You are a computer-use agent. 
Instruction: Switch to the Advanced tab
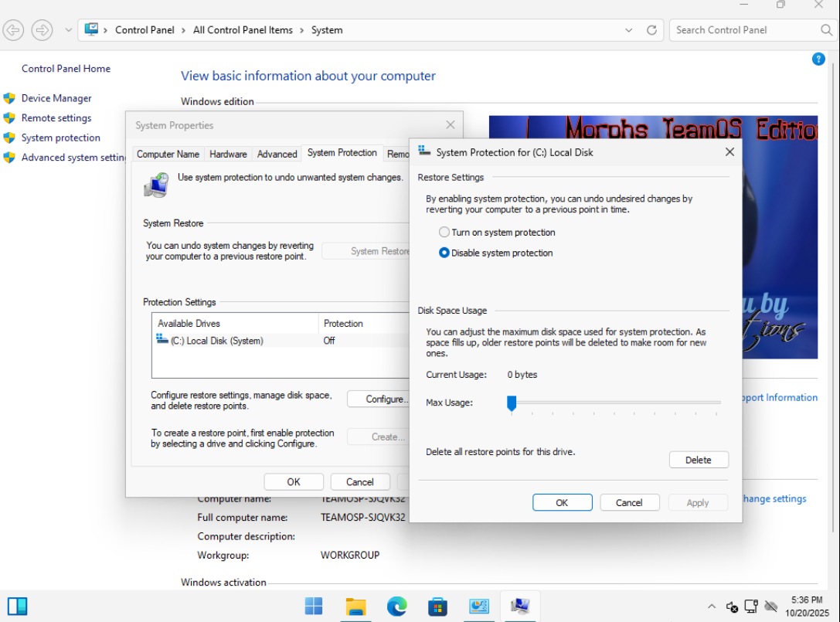point(277,155)
